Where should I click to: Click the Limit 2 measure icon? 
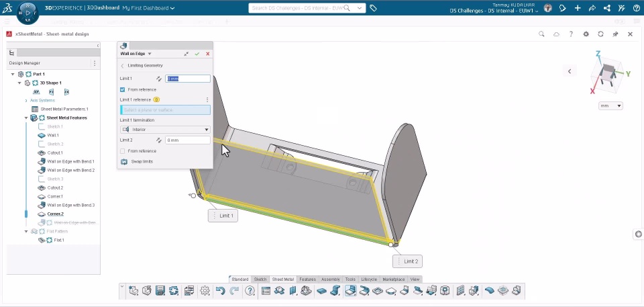click(x=159, y=140)
